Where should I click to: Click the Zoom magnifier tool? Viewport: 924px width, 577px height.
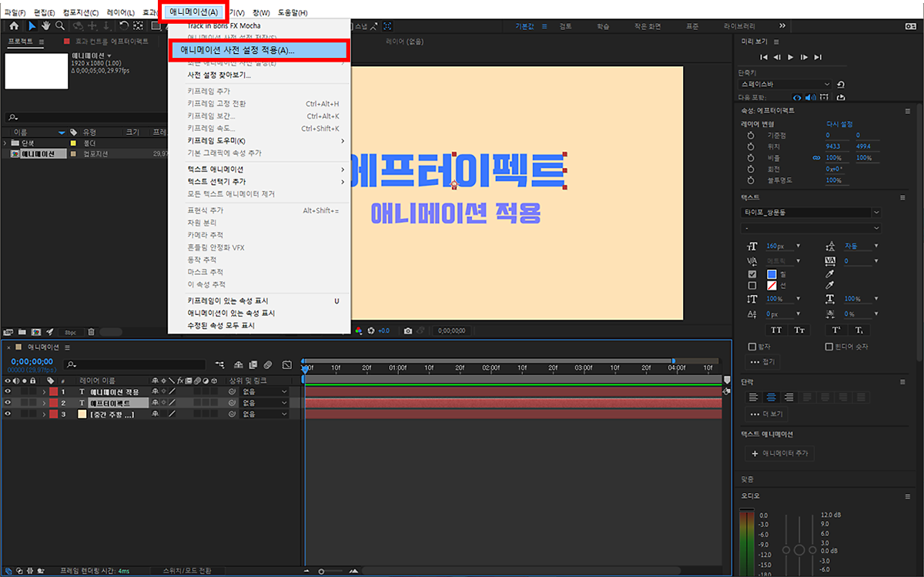pos(60,25)
